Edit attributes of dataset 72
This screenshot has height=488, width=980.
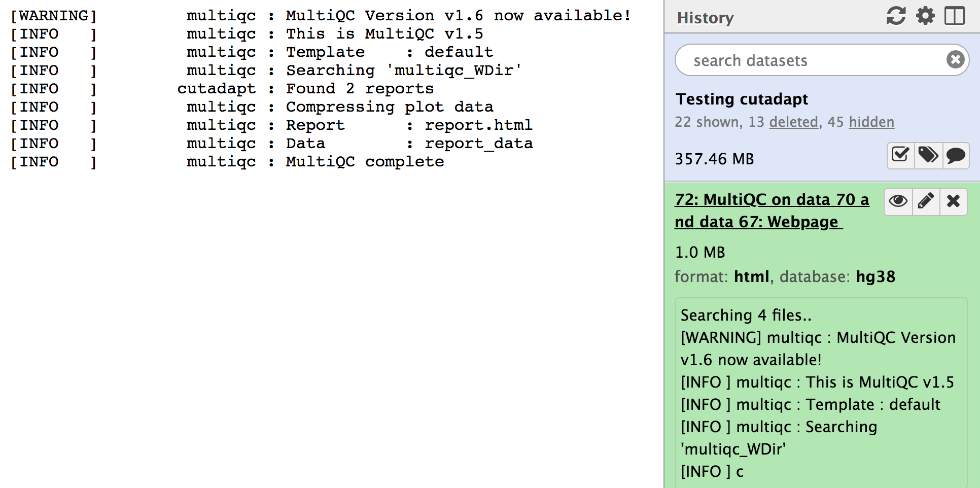[x=926, y=201]
